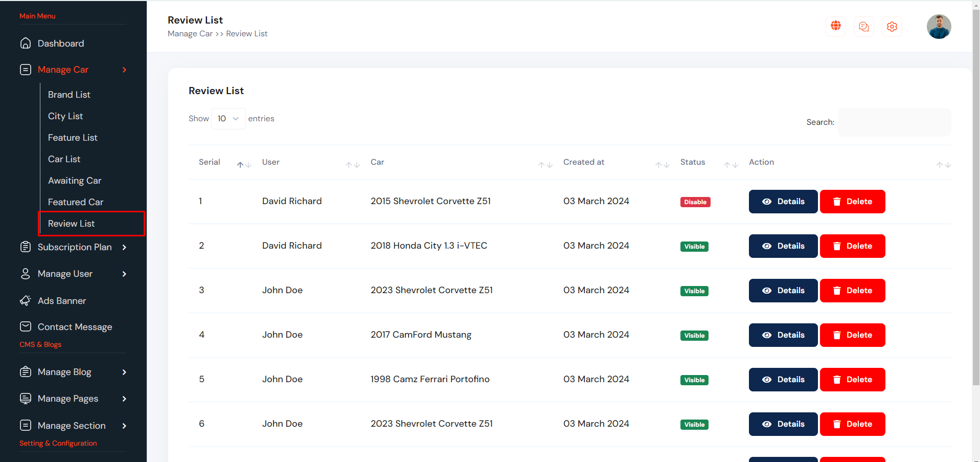Delete the 1998 Camz Ferrari Portofino review
The image size is (980, 462).
852,380
